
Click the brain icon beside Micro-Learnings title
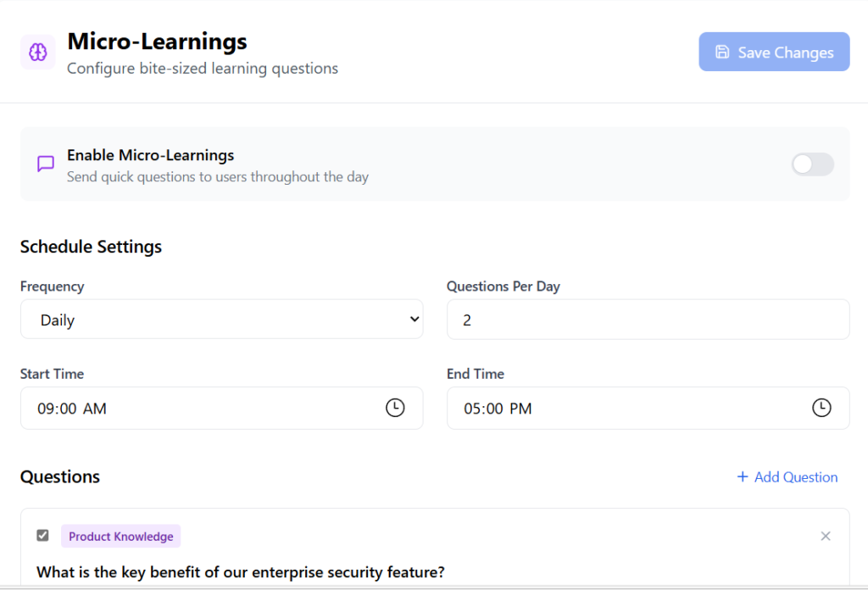click(37, 53)
